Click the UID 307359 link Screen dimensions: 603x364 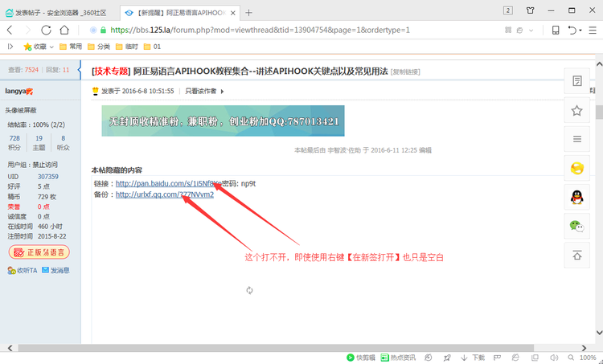[x=48, y=177]
